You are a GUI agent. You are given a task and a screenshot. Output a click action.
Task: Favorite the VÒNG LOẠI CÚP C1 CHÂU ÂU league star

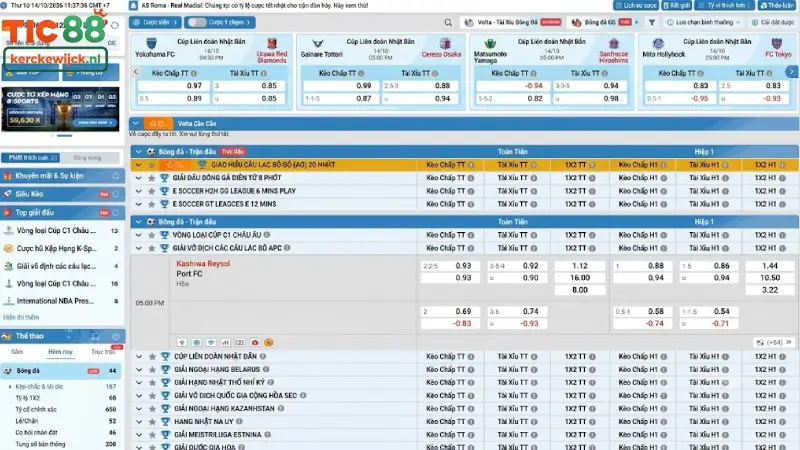(x=152, y=235)
